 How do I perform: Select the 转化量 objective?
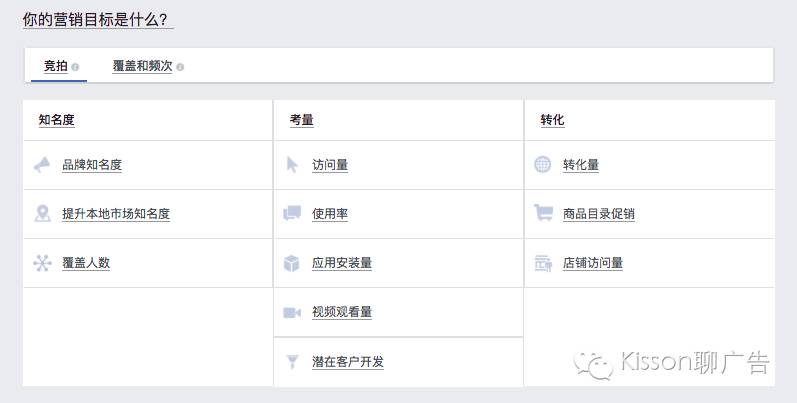pyautogui.click(x=650, y=165)
